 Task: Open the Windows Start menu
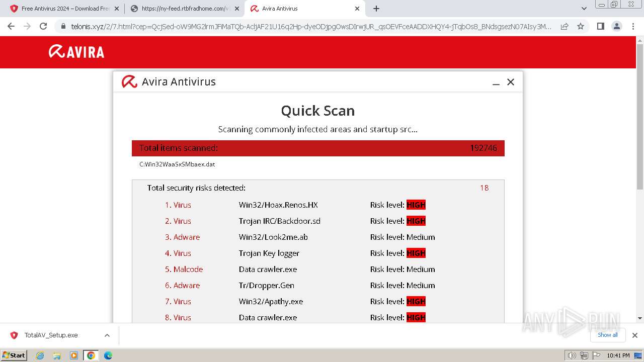point(14,355)
